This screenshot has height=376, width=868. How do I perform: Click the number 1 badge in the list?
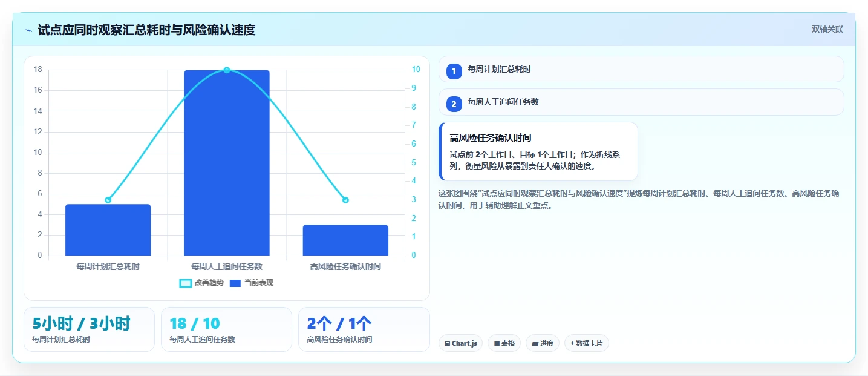pos(454,71)
